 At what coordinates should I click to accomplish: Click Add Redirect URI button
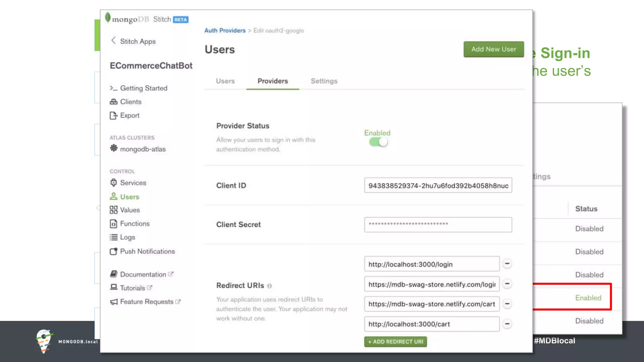[396, 342]
